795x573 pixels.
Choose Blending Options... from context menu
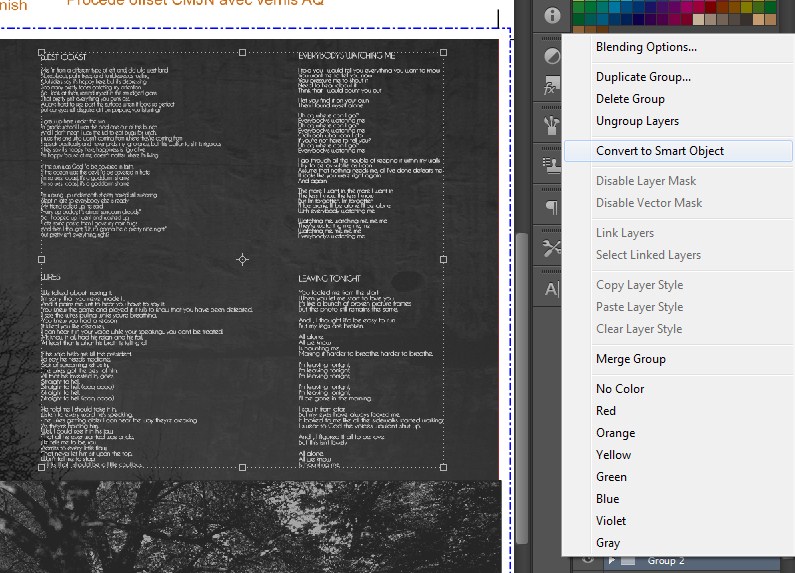pos(646,47)
